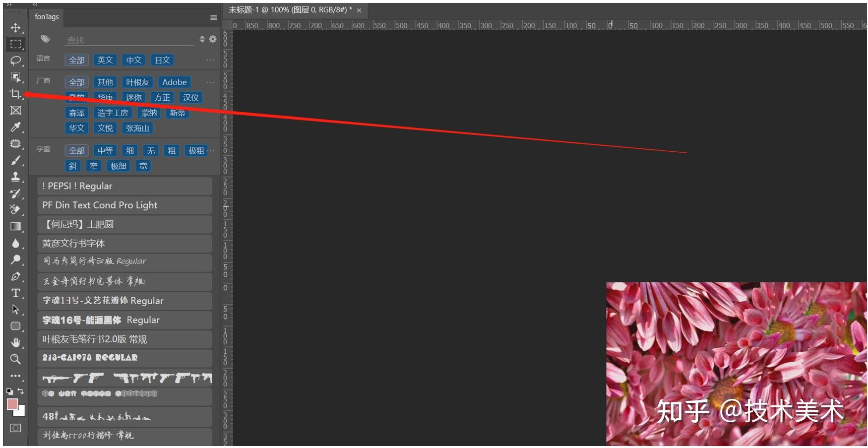Select the Rectangular Marquee tool
The image size is (868, 448).
15,44
